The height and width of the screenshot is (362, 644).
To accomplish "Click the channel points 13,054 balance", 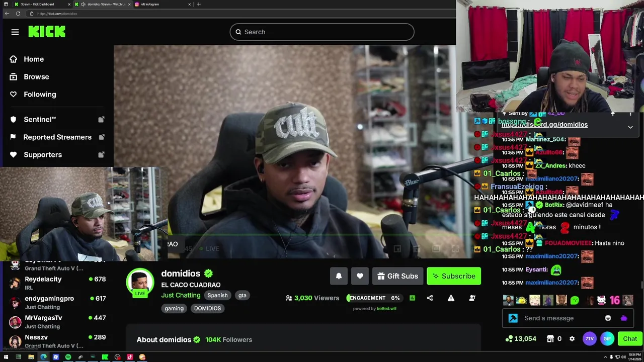I will coord(521,339).
